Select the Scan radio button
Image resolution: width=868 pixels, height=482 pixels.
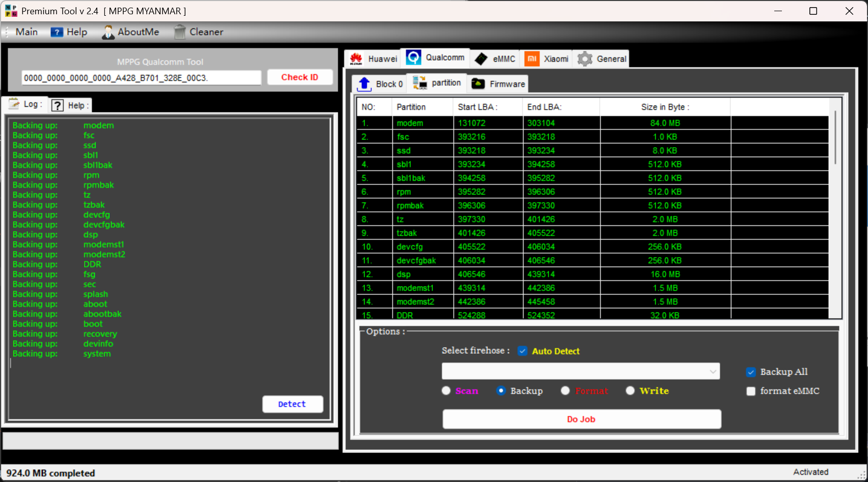[x=446, y=391]
